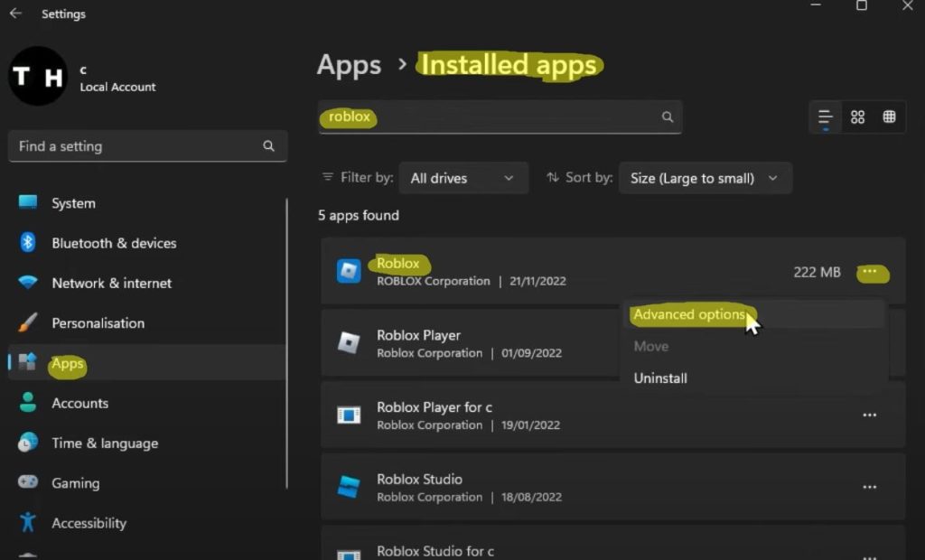This screenshot has width=925, height=560.
Task: Select the Roblox Player for c name
Action: tap(434, 406)
